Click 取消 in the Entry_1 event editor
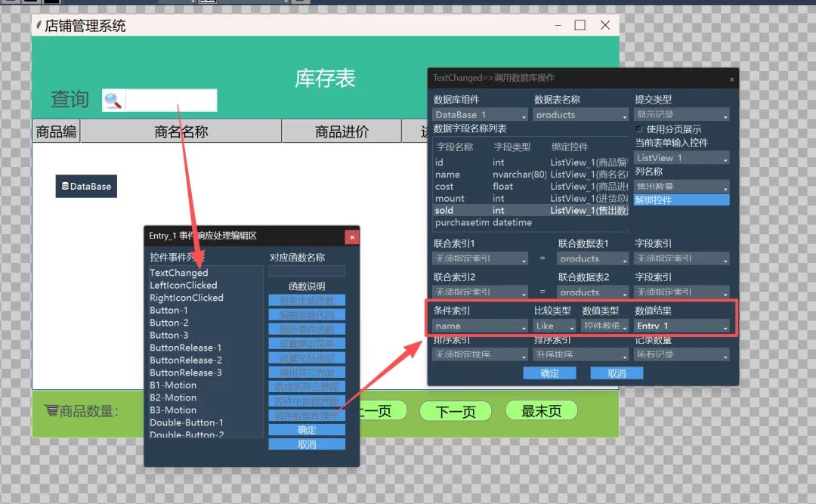The image size is (816, 504). click(x=307, y=444)
